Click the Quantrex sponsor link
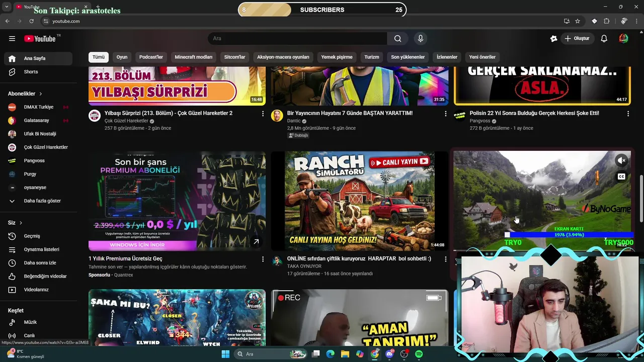 coord(123,275)
